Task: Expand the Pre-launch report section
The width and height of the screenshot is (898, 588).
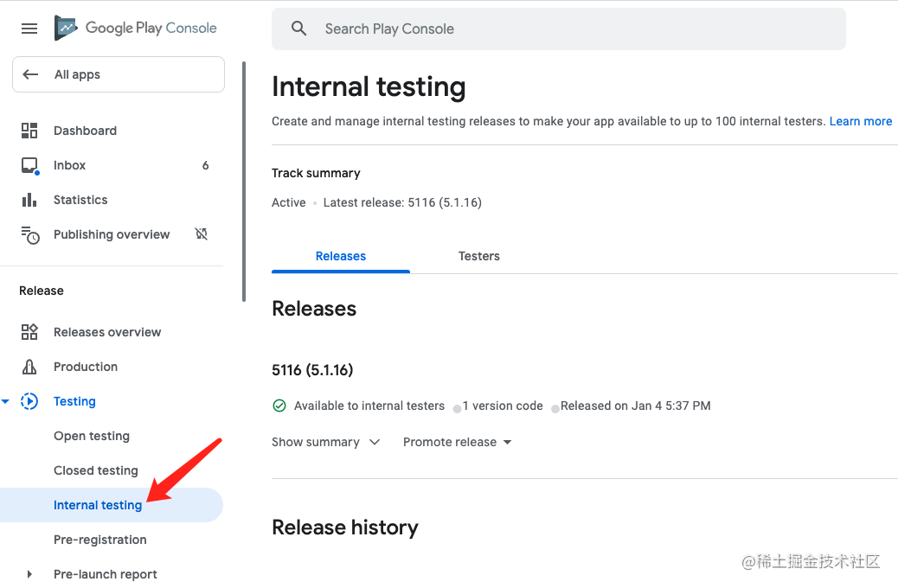Action: [x=29, y=573]
